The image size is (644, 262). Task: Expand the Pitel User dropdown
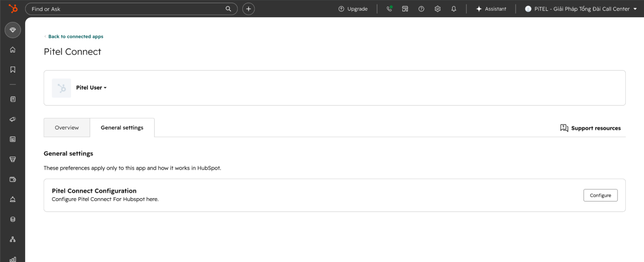92,88
